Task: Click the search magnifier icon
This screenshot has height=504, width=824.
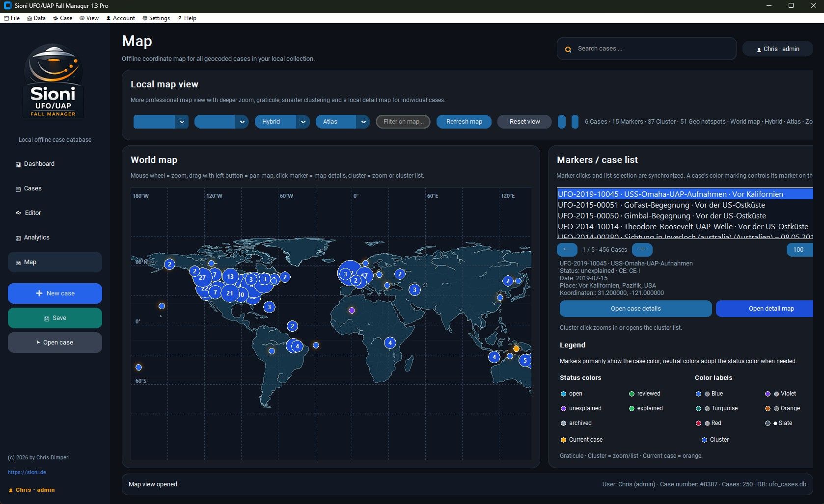Action: (x=568, y=49)
